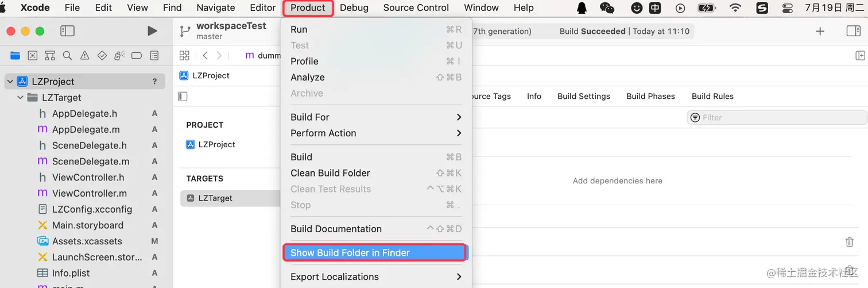The height and width of the screenshot is (288, 868).
Task: Click the Filter search field
Action: (x=777, y=117)
